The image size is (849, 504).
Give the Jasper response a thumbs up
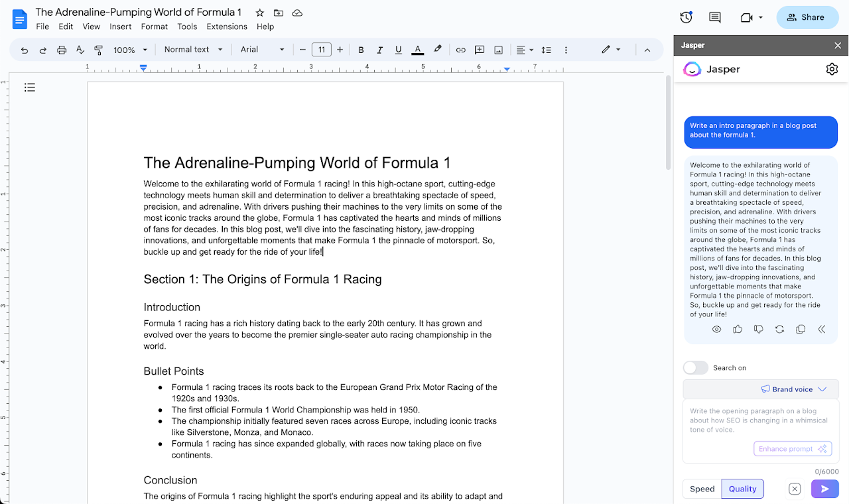click(x=738, y=330)
